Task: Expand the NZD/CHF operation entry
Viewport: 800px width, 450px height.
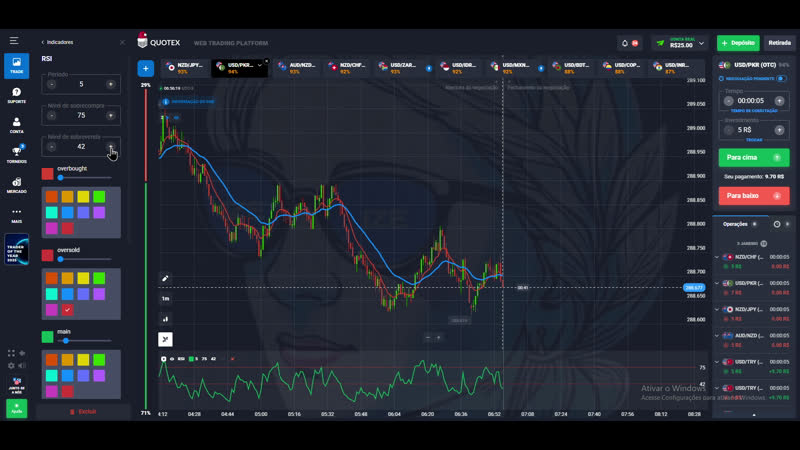Action: 717,258
